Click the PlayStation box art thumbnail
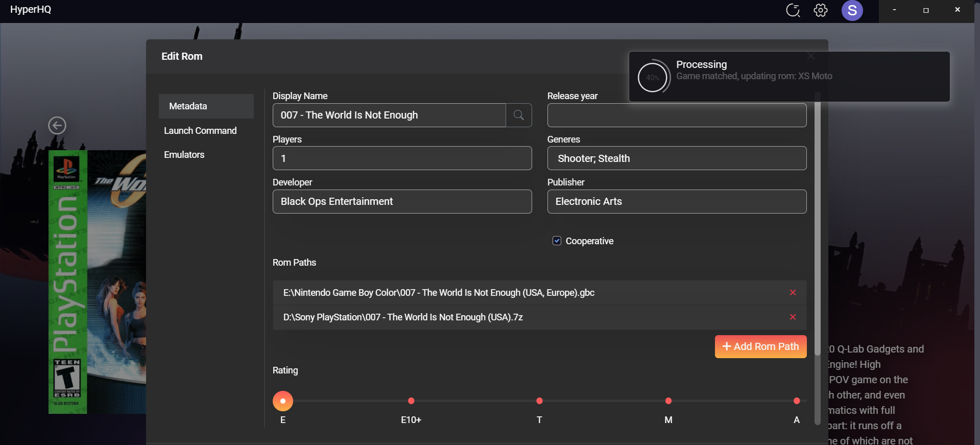 click(97, 282)
